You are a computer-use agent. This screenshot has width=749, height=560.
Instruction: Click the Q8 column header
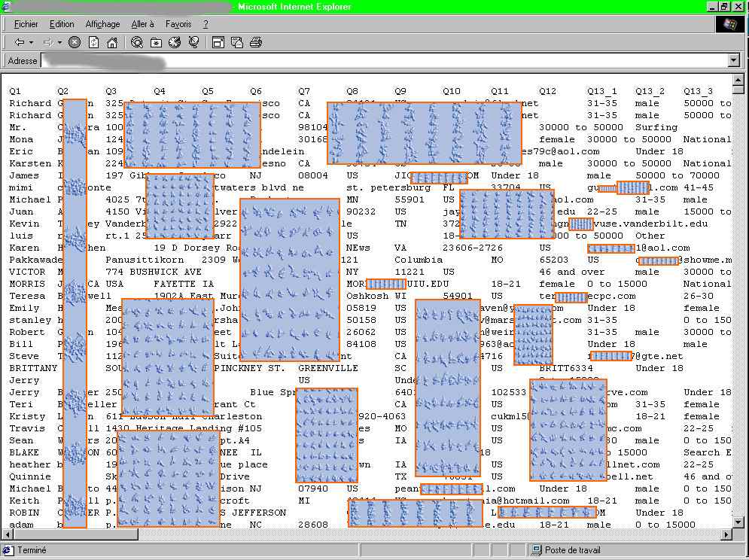(352, 91)
